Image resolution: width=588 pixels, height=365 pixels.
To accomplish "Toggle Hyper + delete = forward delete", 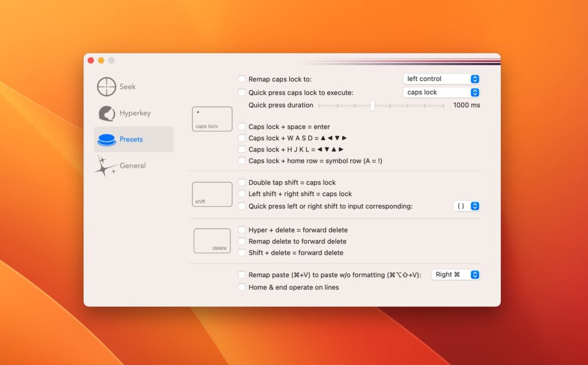I will (242, 229).
